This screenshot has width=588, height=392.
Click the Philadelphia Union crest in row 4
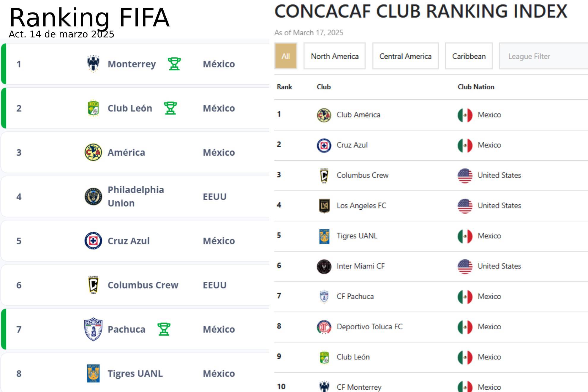(93, 197)
